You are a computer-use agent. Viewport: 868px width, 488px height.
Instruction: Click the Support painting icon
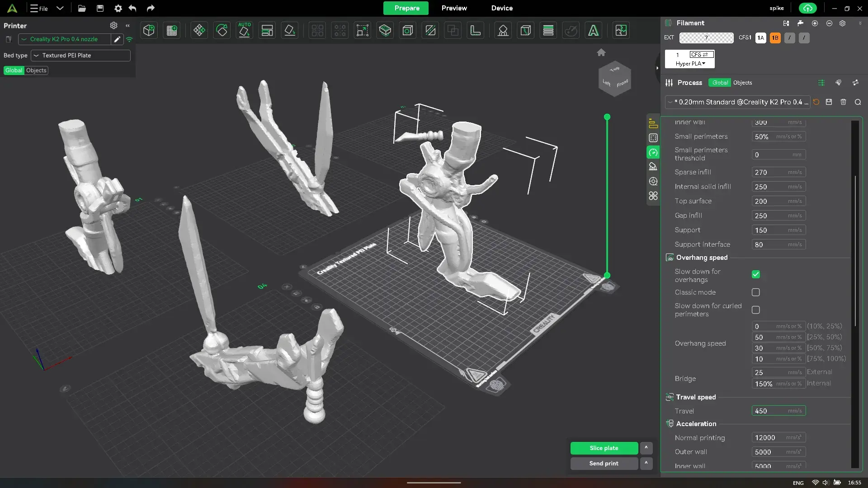503,30
